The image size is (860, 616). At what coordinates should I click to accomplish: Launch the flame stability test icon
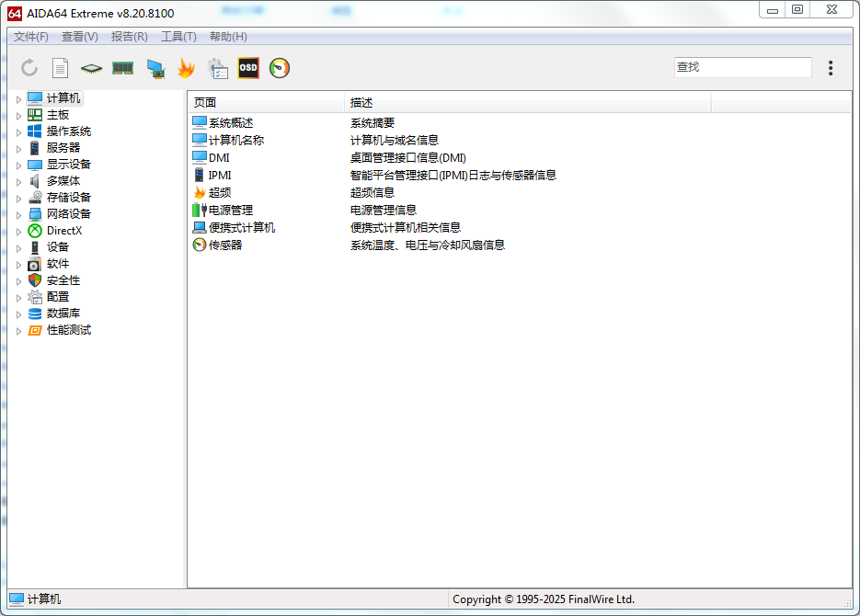click(186, 68)
